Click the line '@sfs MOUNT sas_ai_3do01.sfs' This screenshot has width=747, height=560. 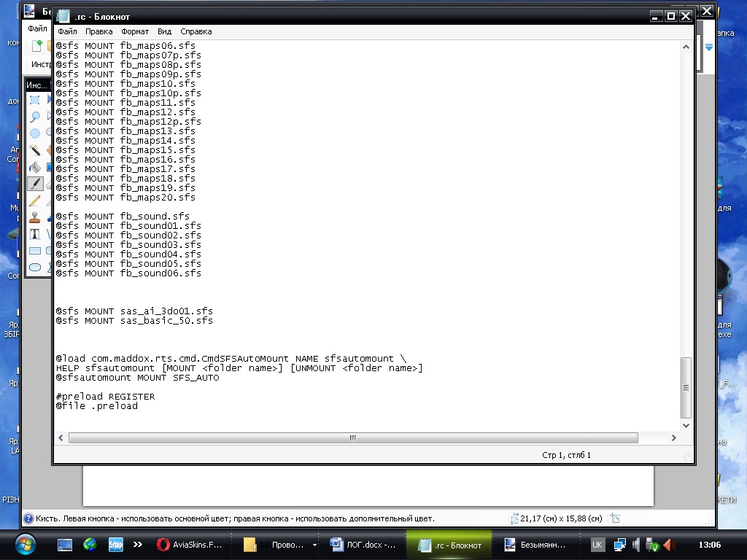[x=134, y=311]
